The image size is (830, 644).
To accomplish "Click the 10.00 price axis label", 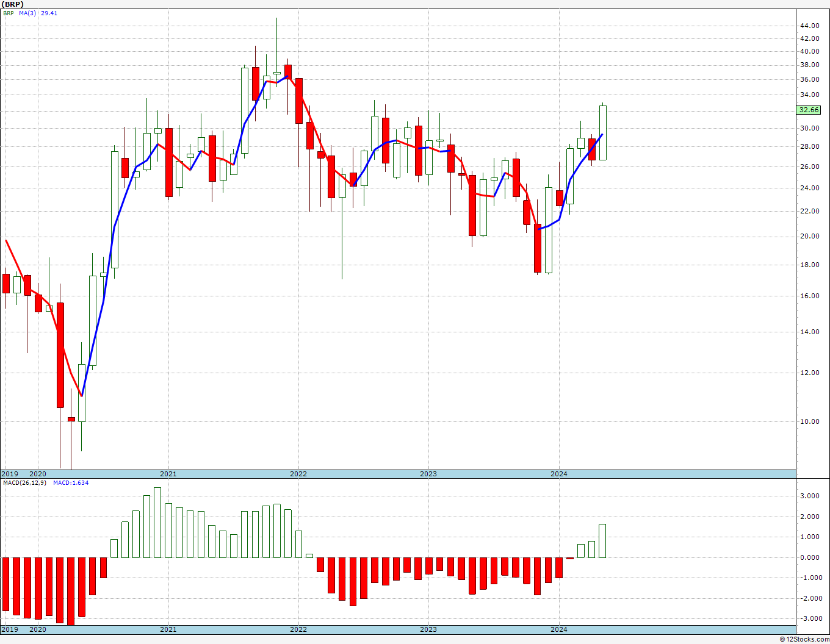I will point(809,421).
